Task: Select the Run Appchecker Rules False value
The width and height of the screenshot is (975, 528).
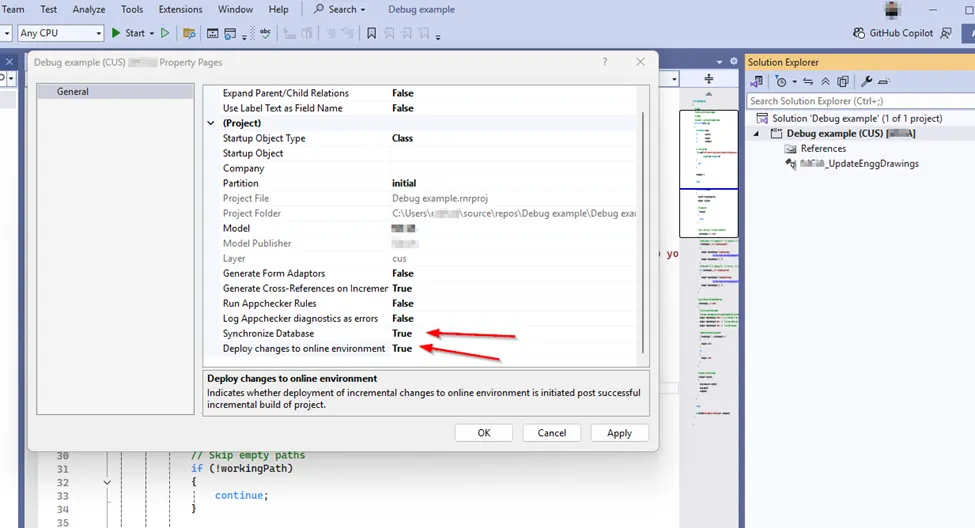Action: pyautogui.click(x=402, y=303)
